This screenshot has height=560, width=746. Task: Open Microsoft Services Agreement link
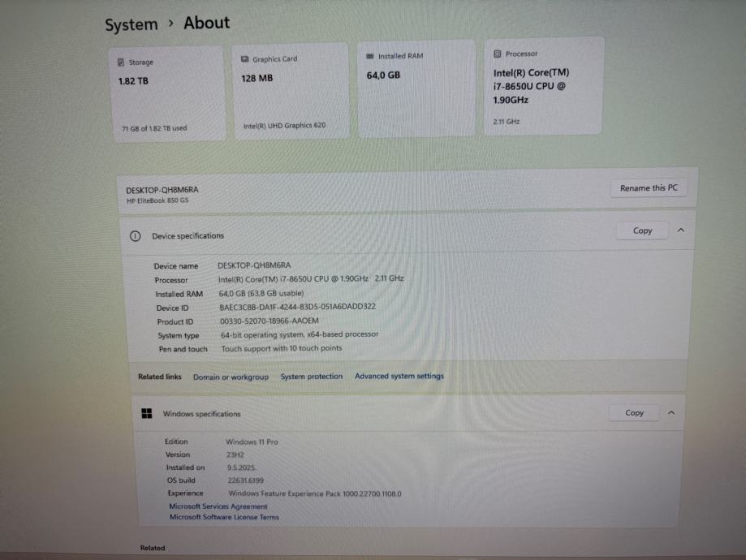(x=218, y=506)
